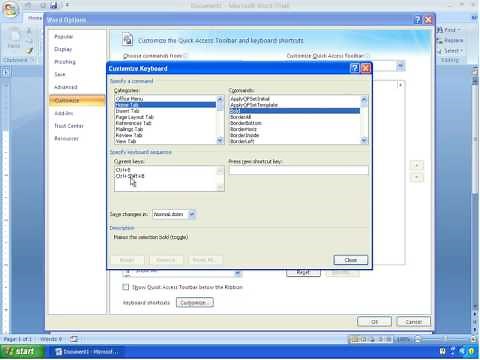Image resolution: width=480 pixels, height=360 pixels.
Task: Select BorderAll in the Commands list
Action: [x=295, y=117]
